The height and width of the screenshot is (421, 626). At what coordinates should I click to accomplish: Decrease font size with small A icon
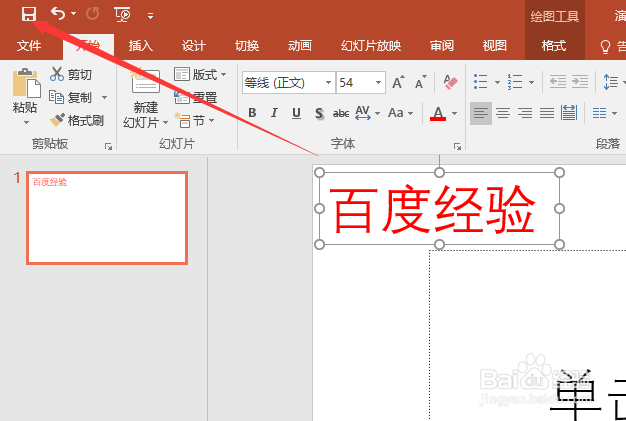tap(421, 82)
